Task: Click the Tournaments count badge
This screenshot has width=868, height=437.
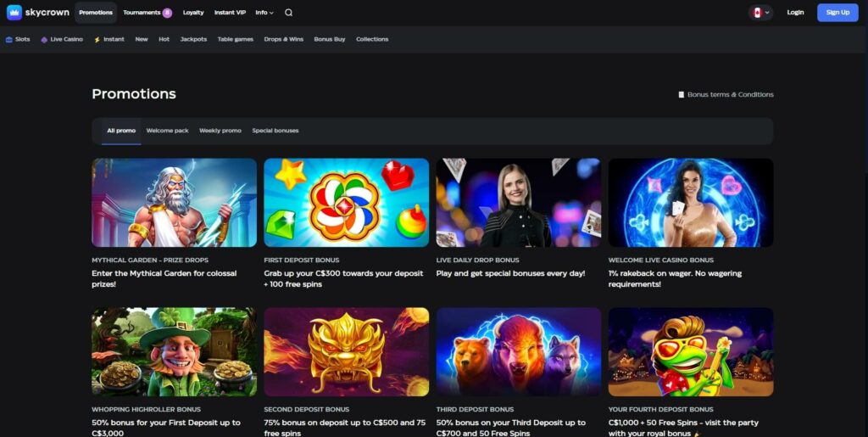Action: pyautogui.click(x=167, y=13)
